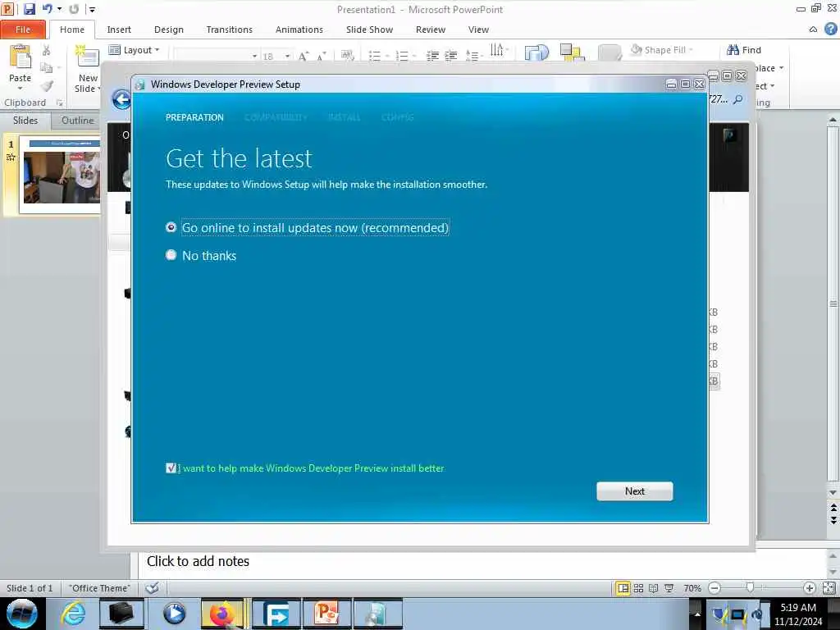840x630 pixels.
Task: Click the 'Office Theme' status bar label
Action: (x=99, y=588)
